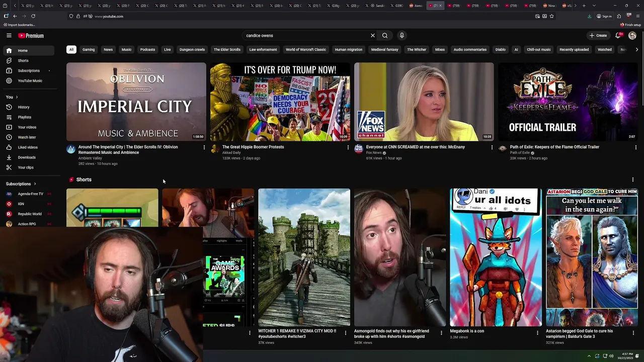
Task: Open the account avatar menu
Action: click(632, 36)
